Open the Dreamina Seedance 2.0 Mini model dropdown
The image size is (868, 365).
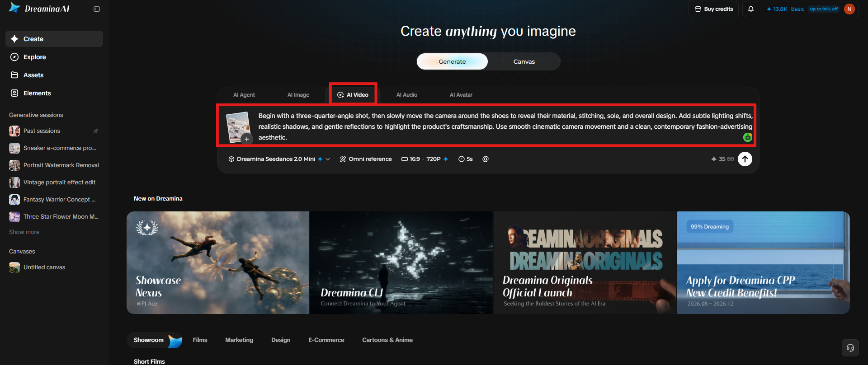coord(279,159)
